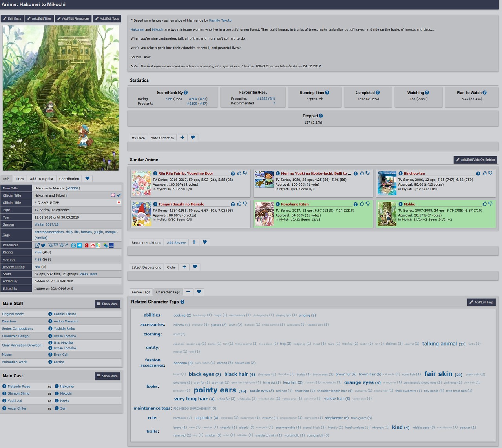Viewport: 502px width, 448px height.
Task: Open the anthropomorphism tag link
Action: pos(49,232)
